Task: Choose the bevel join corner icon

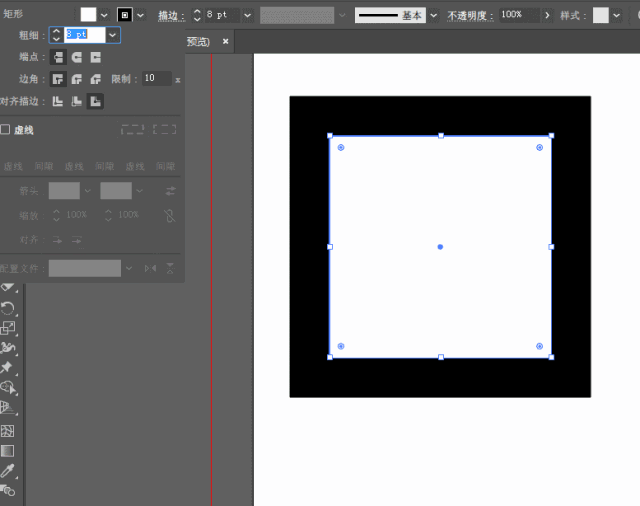Action: click(x=96, y=79)
